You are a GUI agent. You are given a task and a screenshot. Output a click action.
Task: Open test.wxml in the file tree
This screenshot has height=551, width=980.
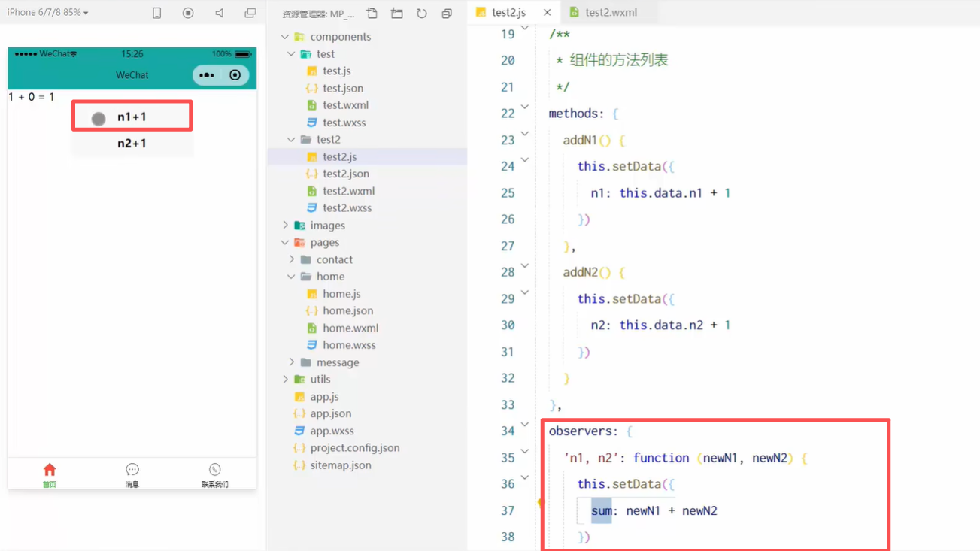click(x=345, y=105)
